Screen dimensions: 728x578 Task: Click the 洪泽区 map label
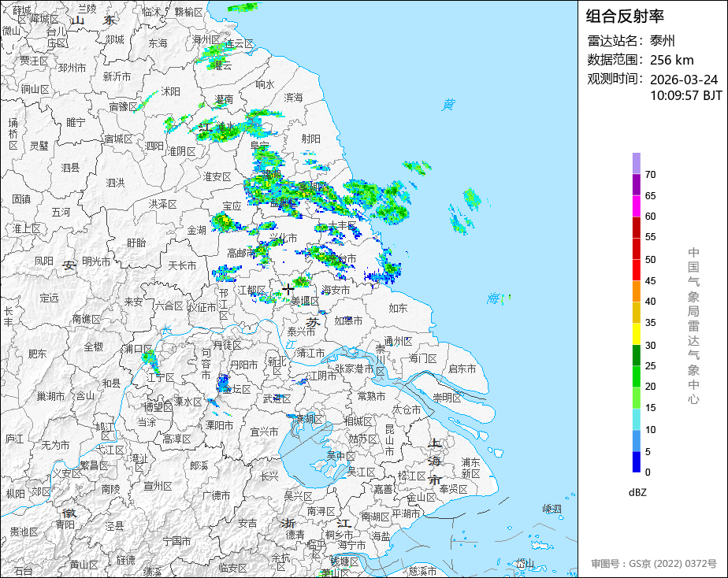coord(163,204)
